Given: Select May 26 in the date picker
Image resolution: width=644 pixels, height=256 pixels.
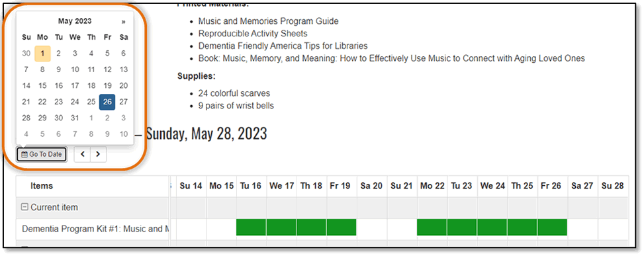Looking at the screenshot, I should click(107, 102).
